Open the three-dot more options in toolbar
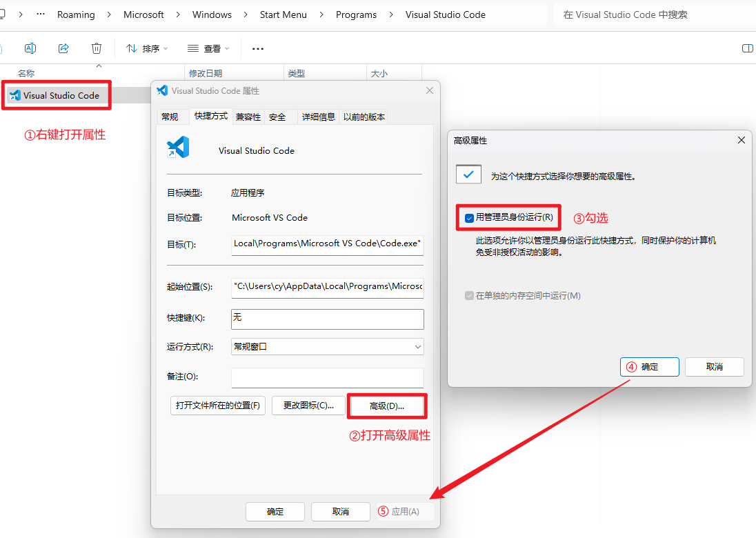Screen dimensions: 756x538 tap(258, 49)
